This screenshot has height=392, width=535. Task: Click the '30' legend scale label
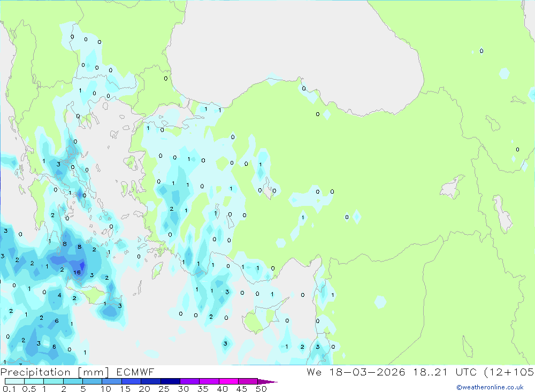tap(183, 389)
